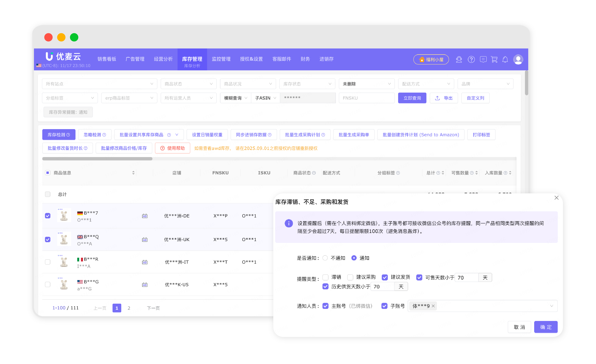Click the horizontal table scrollbar

pyautogui.click(x=97, y=159)
